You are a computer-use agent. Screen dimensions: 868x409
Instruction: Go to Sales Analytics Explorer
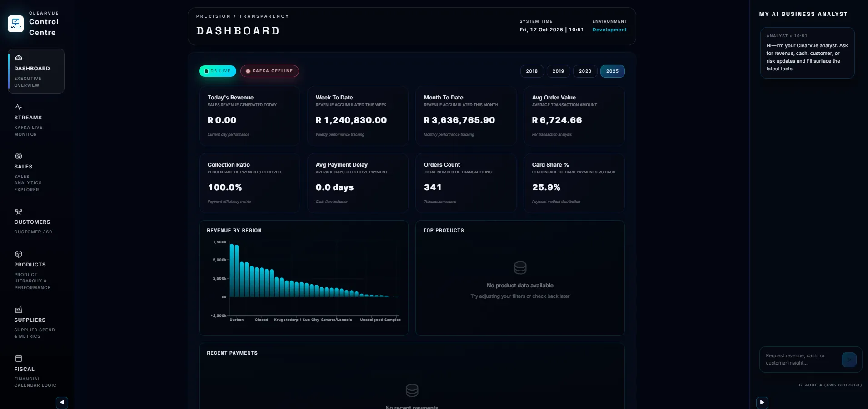pyautogui.click(x=36, y=172)
